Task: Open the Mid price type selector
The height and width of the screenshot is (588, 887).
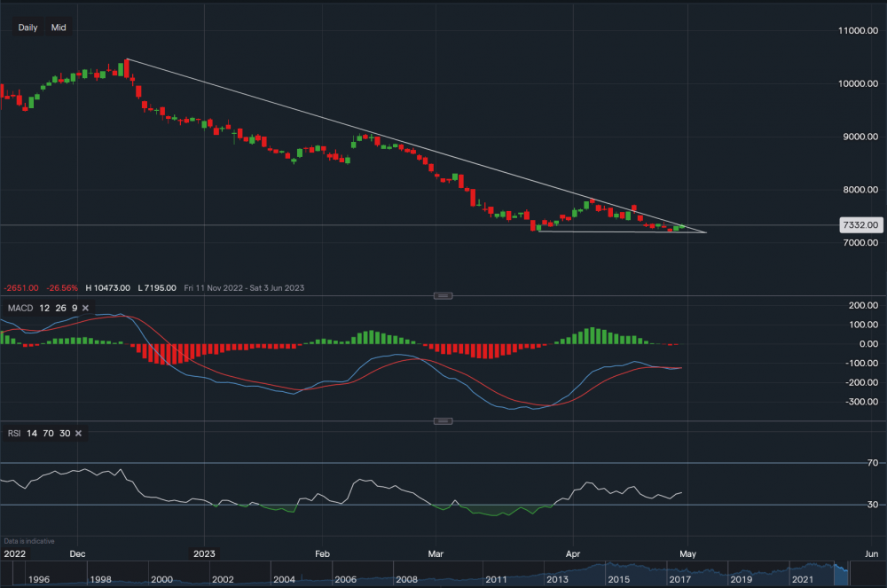Action: coord(59,27)
